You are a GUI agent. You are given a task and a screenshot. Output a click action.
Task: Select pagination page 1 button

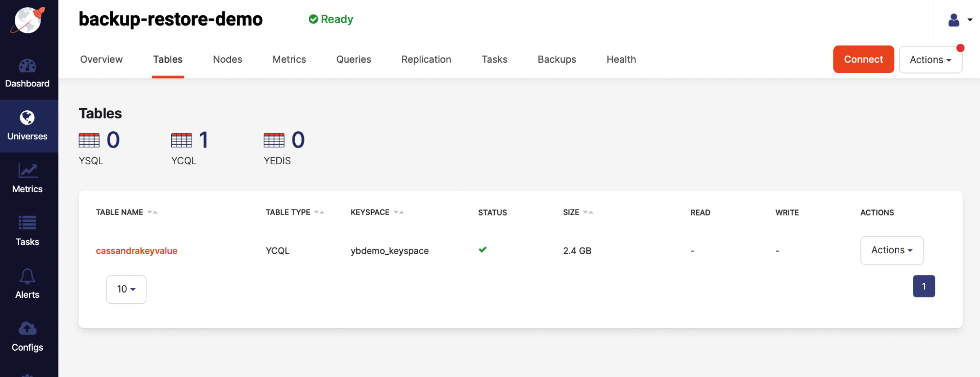[923, 287]
